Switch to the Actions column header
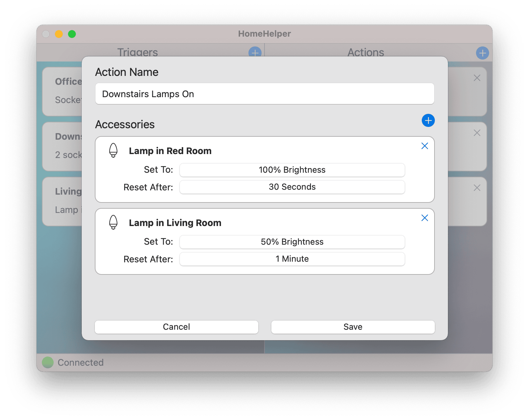The image size is (529, 420). point(365,52)
